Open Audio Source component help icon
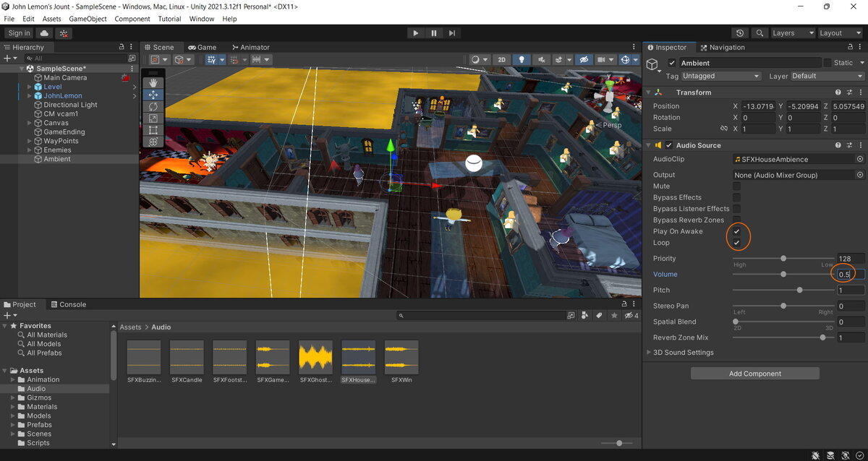 [838, 145]
